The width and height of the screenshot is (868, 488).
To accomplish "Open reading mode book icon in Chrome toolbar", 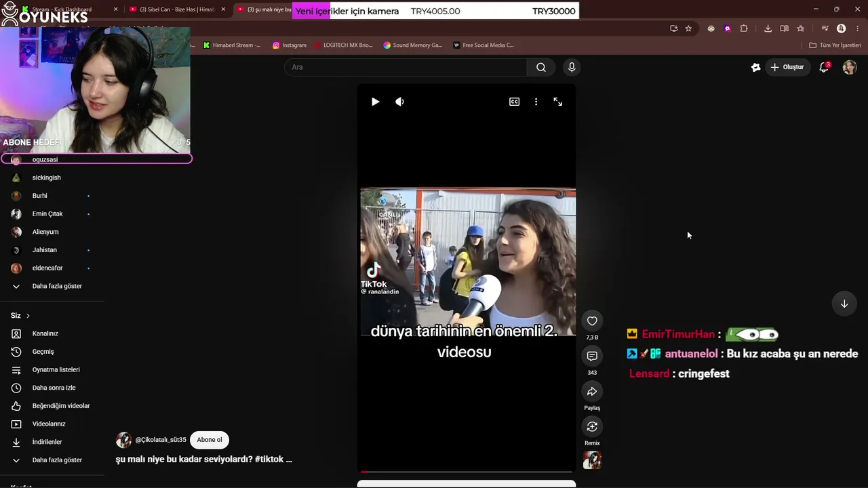I will tap(784, 28).
